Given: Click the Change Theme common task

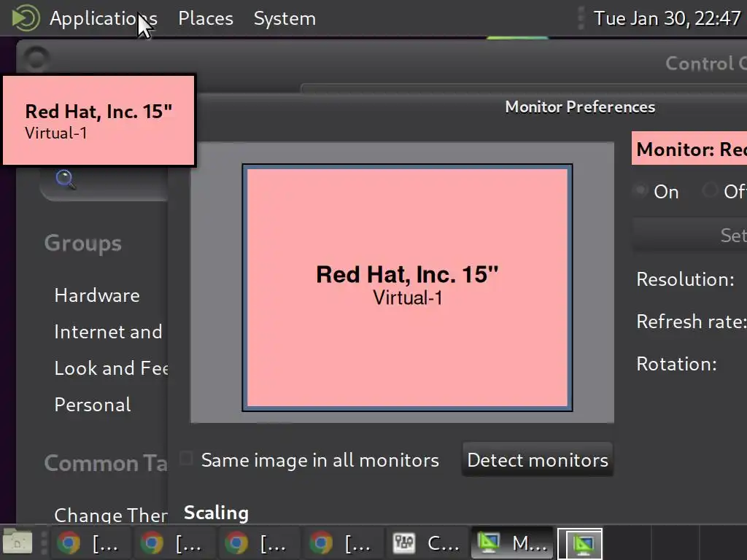Looking at the screenshot, I should (111, 515).
